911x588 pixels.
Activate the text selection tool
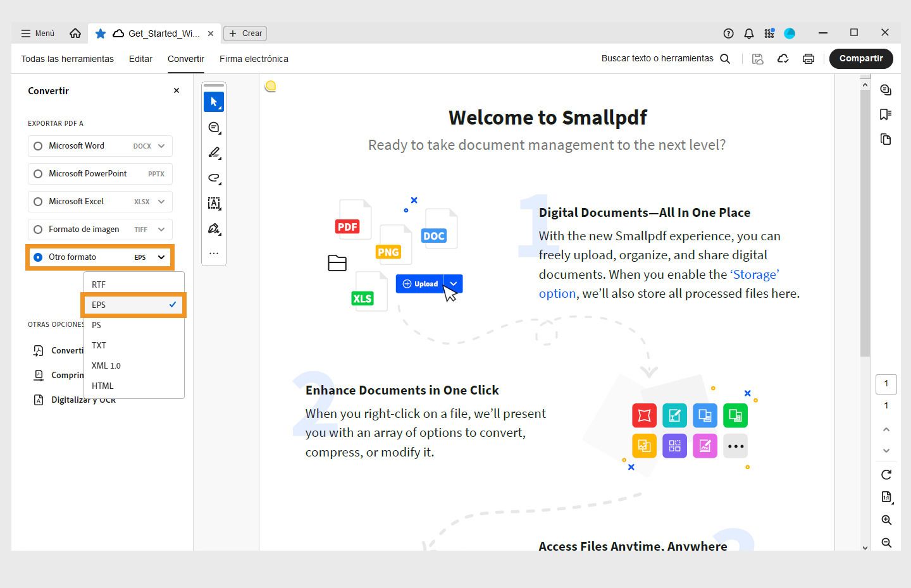pyautogui.click(x=214, y=203)
